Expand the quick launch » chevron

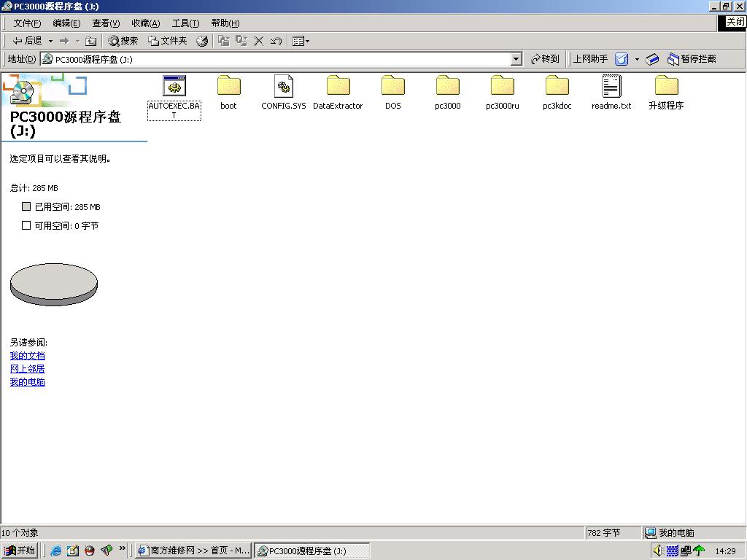click(x=123, y=548)
